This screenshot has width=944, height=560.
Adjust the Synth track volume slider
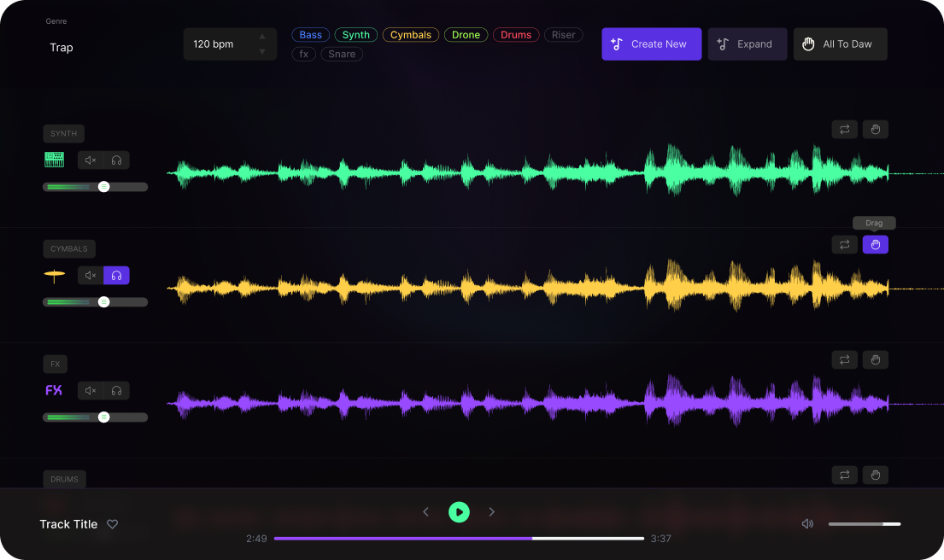click(95, 187)
